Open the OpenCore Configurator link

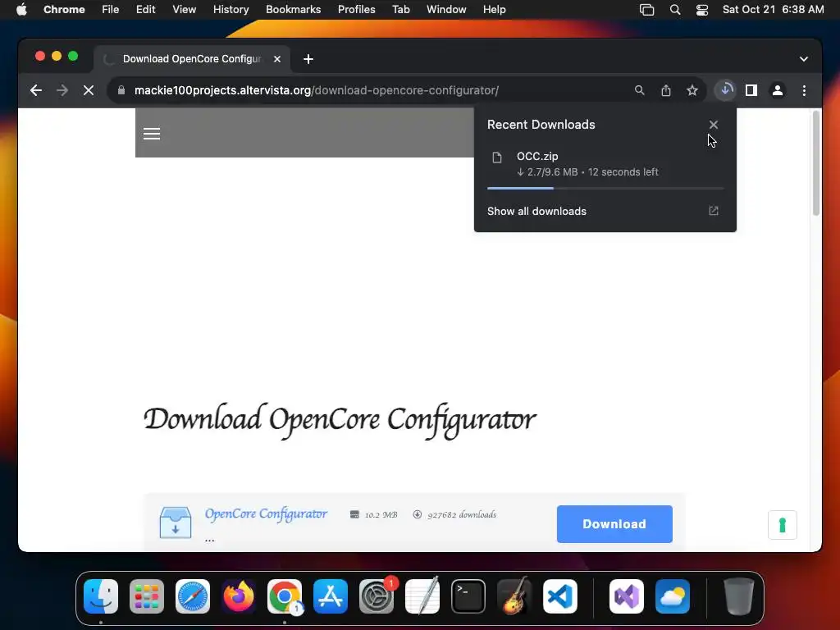(267, 514)
